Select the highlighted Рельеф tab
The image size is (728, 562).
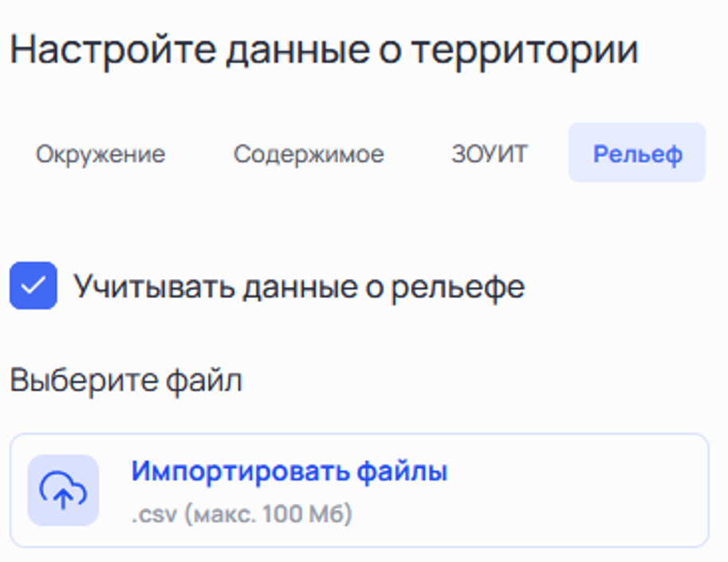637,154
